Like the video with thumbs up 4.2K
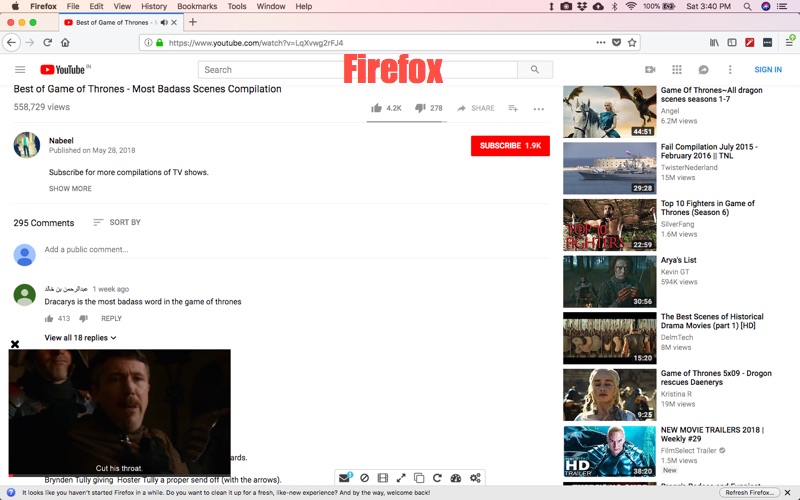This screenshot has width=800, height=500. 386,108
